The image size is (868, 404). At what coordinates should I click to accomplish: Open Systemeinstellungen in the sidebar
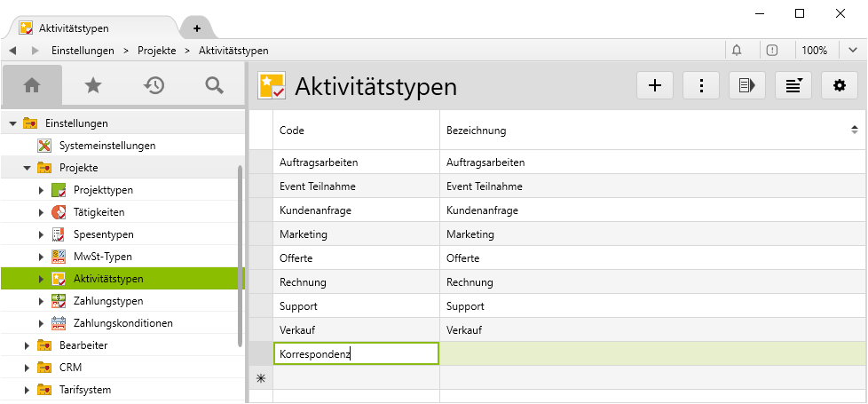[107, 146]
